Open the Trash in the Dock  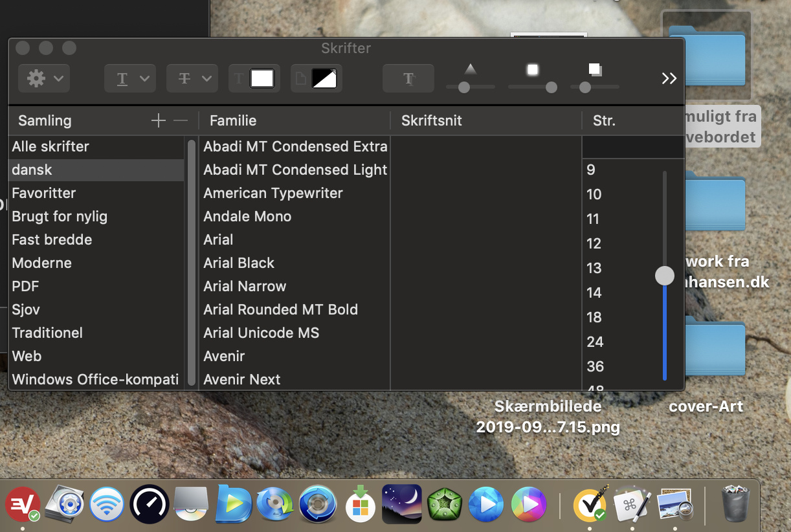[x=735, y=504]
